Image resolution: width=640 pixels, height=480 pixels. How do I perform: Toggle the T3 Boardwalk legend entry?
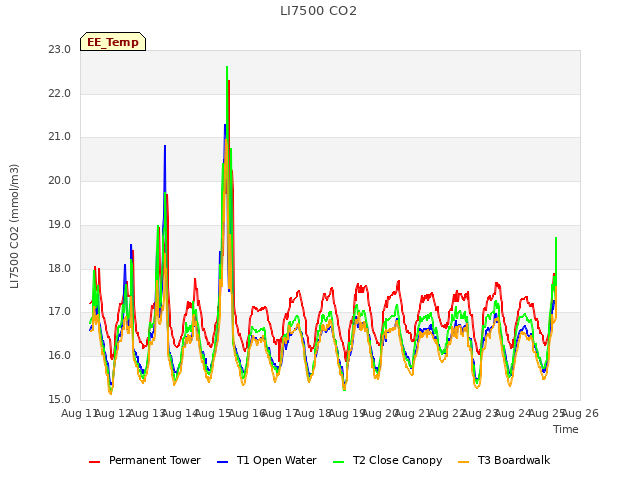click(x=504, y=460)
